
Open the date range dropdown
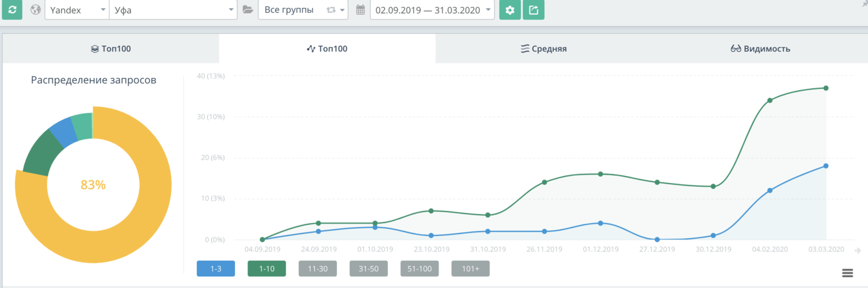pos(431,10)
